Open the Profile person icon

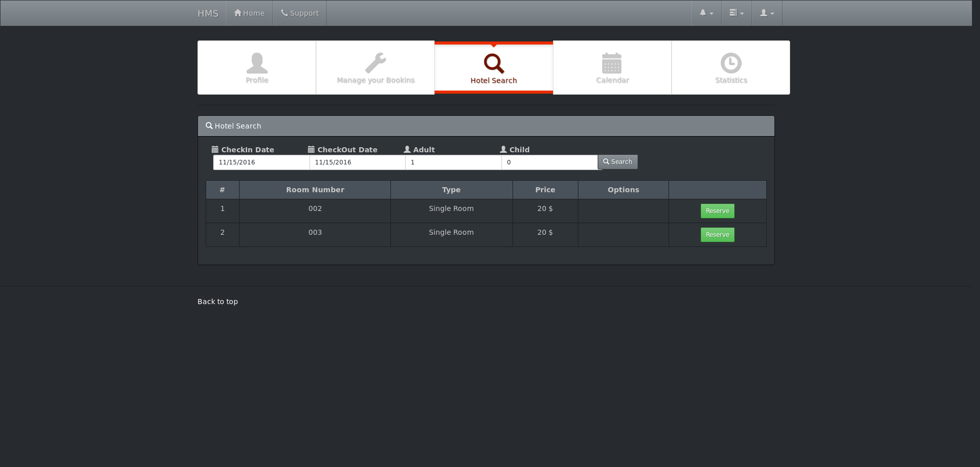point(256,63)
